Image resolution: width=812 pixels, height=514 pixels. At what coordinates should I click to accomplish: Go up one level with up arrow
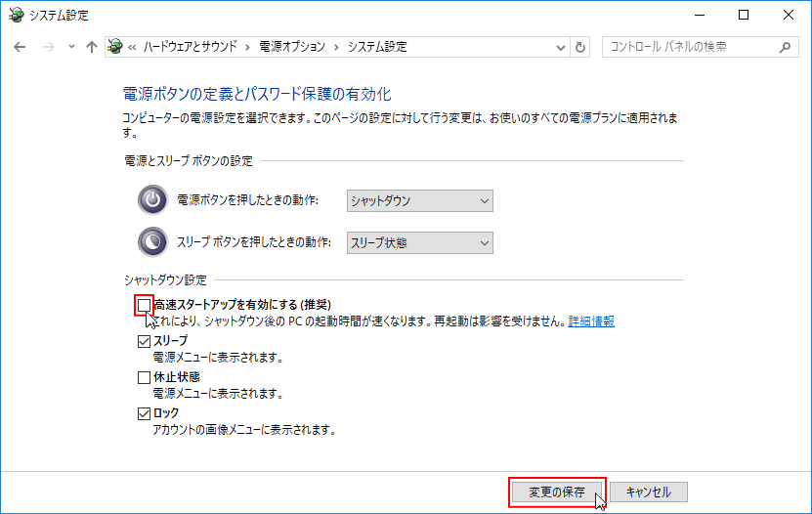tap(92, 47)
